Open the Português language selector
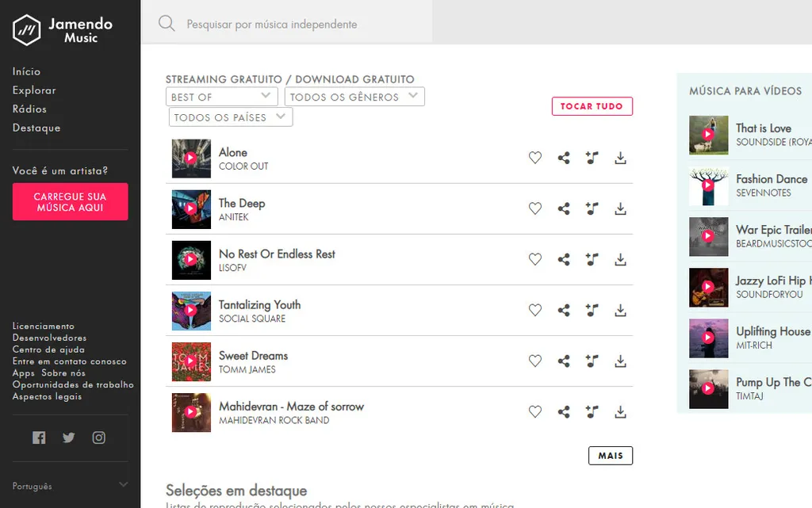This screenshot has height=508, width=812. (x=70, y=485)
